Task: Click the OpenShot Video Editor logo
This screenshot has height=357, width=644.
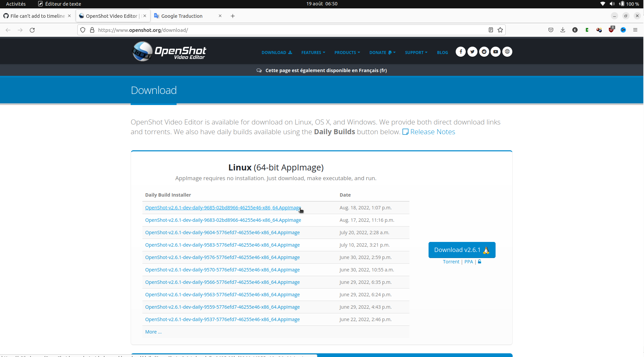Action: coord(169,51)
